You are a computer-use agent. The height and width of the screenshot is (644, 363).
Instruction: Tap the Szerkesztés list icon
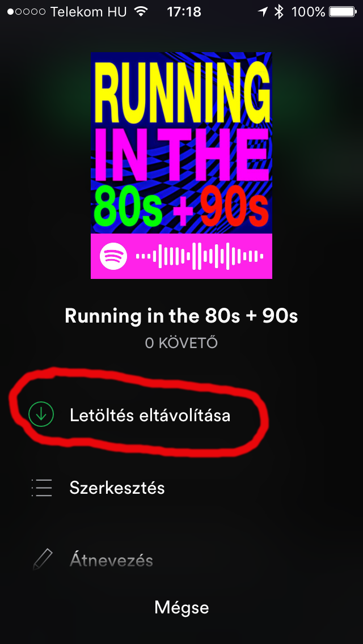(x=41, y=488)
